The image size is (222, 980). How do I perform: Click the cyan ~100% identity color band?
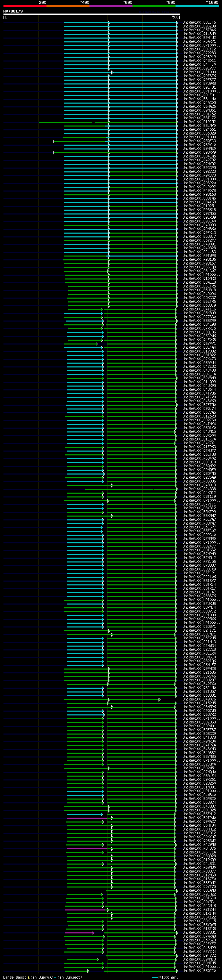(x=197, y=6)
